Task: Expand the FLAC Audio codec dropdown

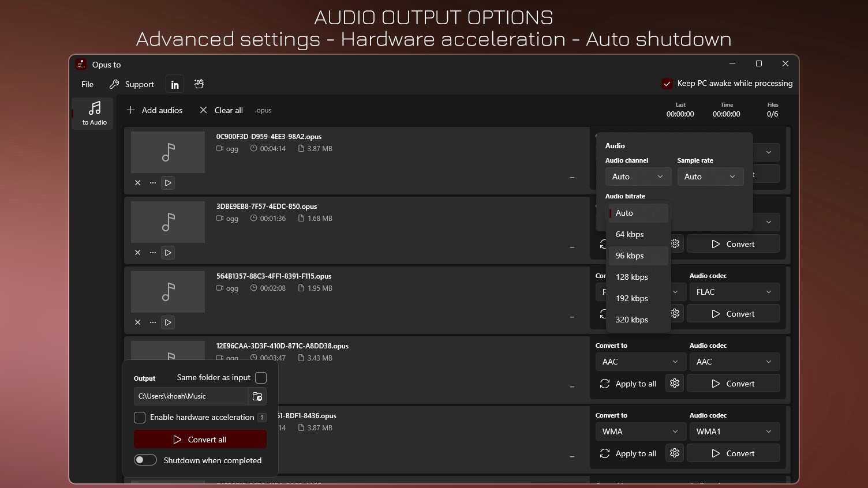Action: point(735,292)
